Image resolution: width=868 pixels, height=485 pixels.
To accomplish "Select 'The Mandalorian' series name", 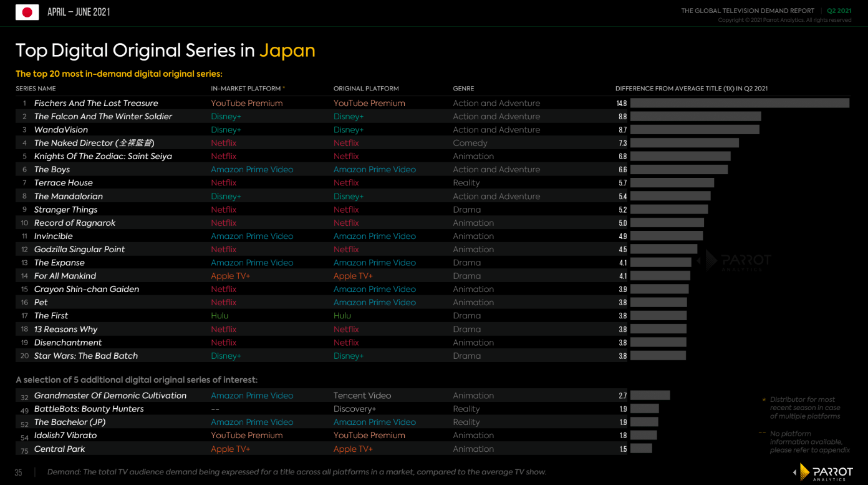I will 69,196.
